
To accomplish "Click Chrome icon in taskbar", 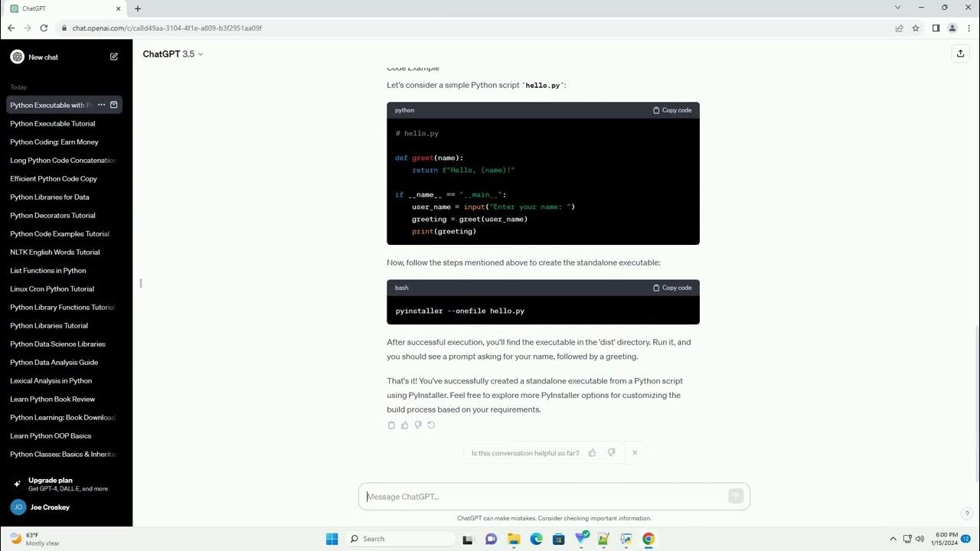I will 648,539.
